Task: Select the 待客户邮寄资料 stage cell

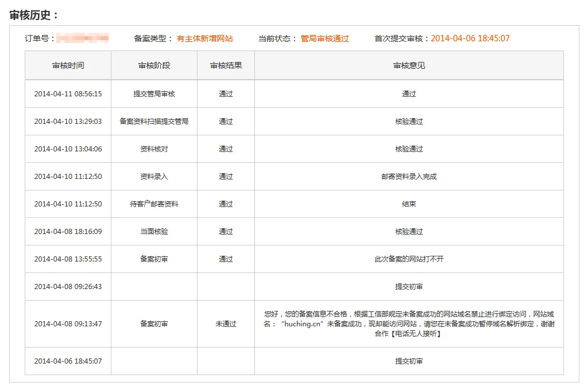Action: (x=154, y=204)
